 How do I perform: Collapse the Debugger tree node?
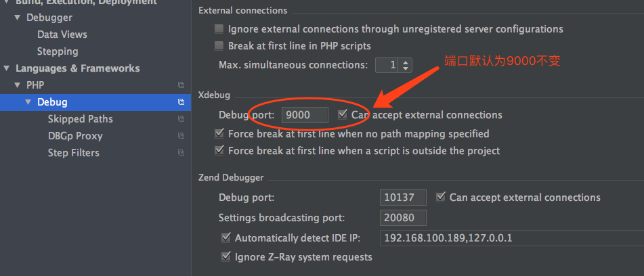click(x=17, y=18)
